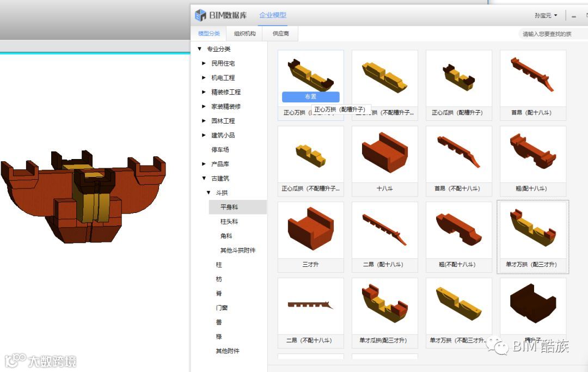This screenshot has width=588, height=372.
Task: Collapse the 古建筑 tree node
Action: [x=204, y=178]
